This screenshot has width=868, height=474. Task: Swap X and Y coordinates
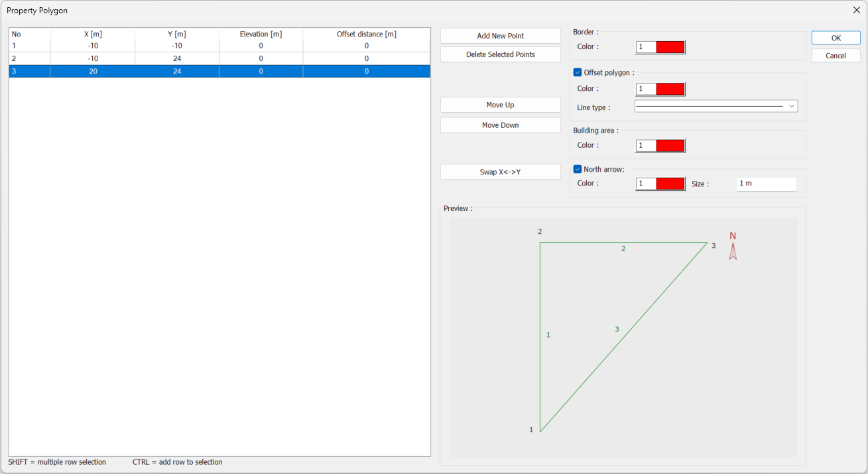(500, 172)
